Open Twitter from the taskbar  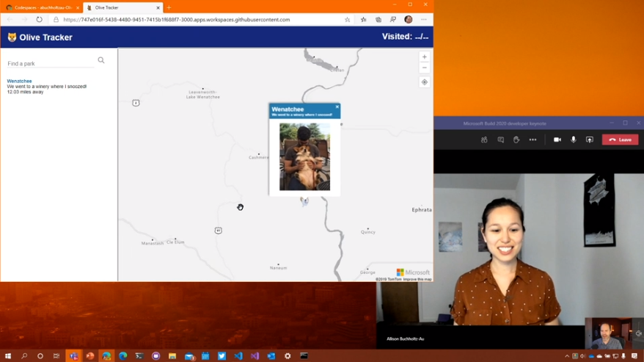pyautogui.click(x=222, y=356)
